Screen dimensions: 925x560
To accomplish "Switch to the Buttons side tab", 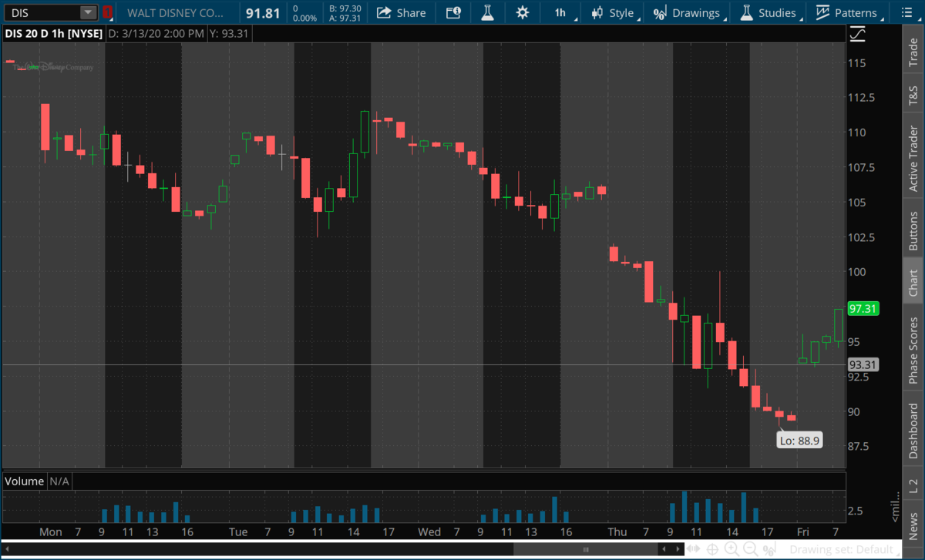I will coord(913,229).
